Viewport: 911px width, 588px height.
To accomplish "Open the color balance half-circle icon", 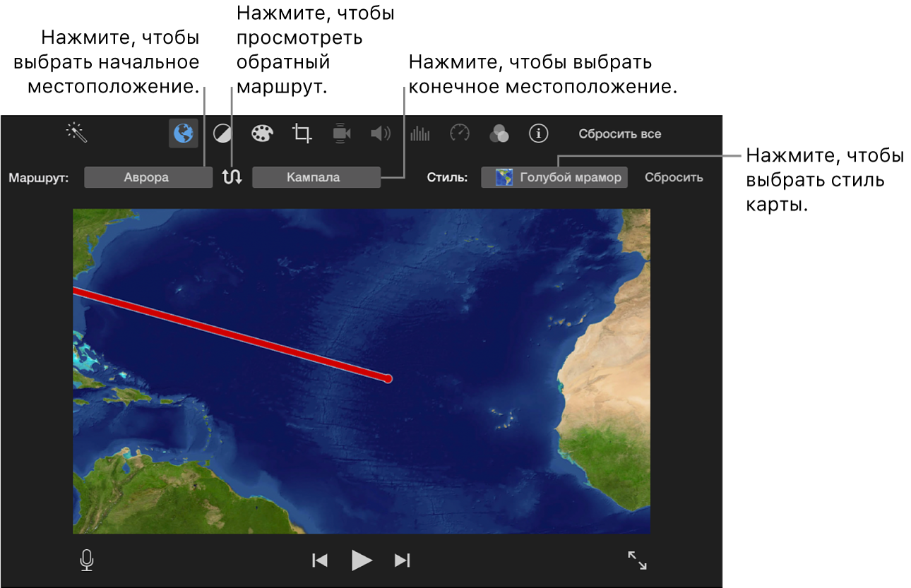I will 222,133.
